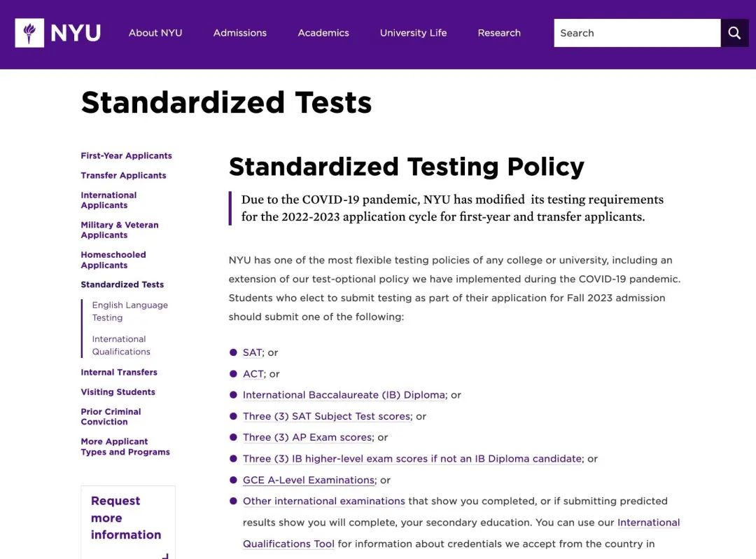
Task: Select English Language Testing sub-item
Action: pyautogui.click(x=130, y=311)
